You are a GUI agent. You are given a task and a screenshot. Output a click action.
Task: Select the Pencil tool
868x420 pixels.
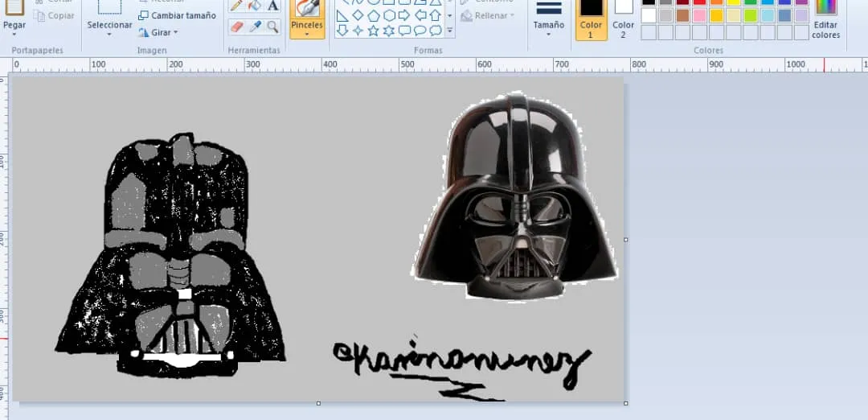coord(237,6)
